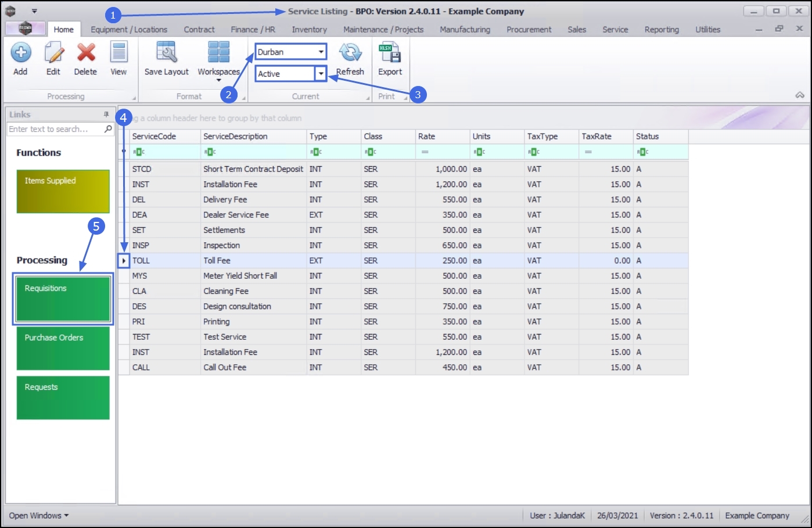Click the ServiceCode filter row icon
This screenshot has width=812, height=528.
pyautogui.click(x=139, y=152)
